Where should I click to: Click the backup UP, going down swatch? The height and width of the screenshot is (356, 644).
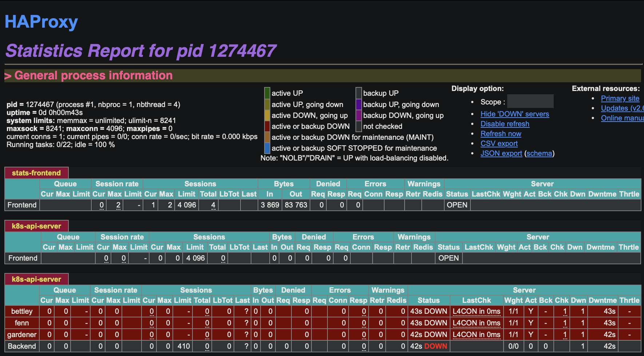tap(359, 104)
